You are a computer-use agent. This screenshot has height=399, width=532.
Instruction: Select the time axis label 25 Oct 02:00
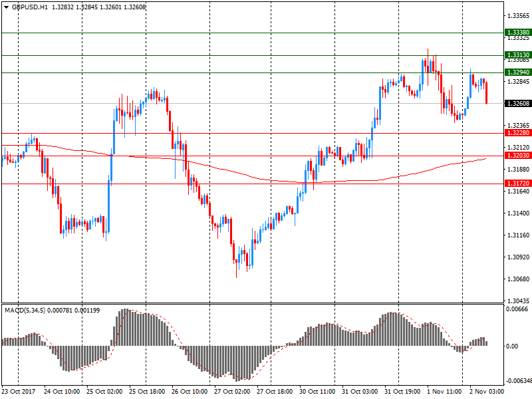[104, 392]
